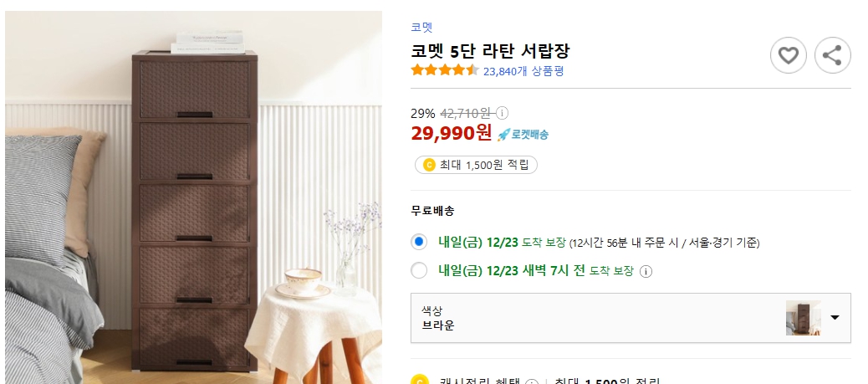Viewport: 868px width, 384px height.
Task: Click the share icon
Action: [832, 56]
